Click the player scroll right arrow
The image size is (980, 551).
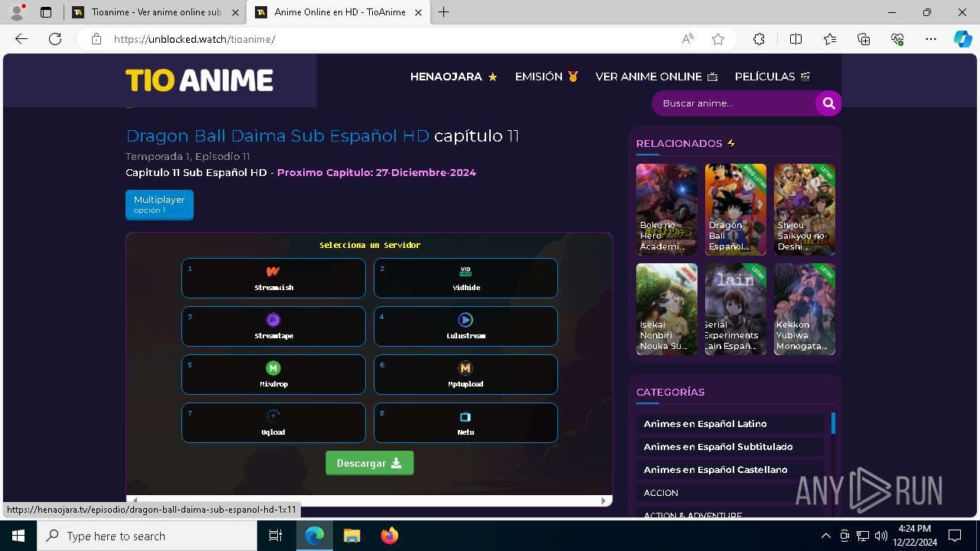click(x=603, y=500)
